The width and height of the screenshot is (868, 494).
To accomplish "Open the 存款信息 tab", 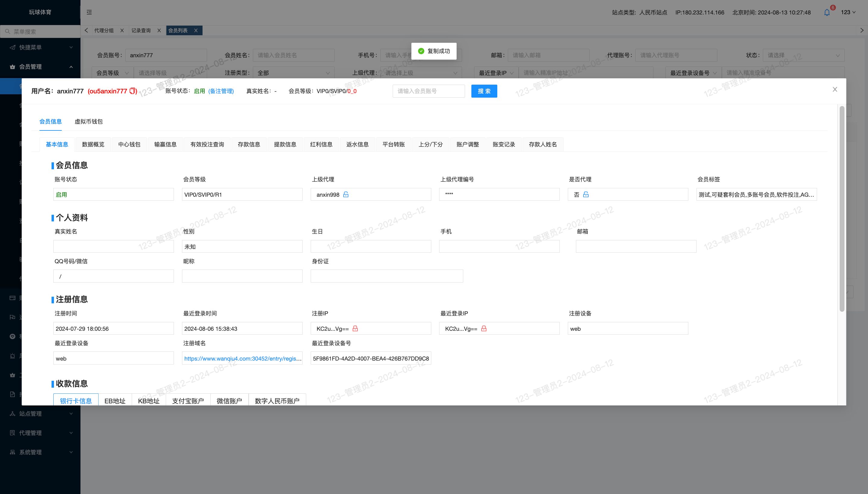I will pos(248,145).
